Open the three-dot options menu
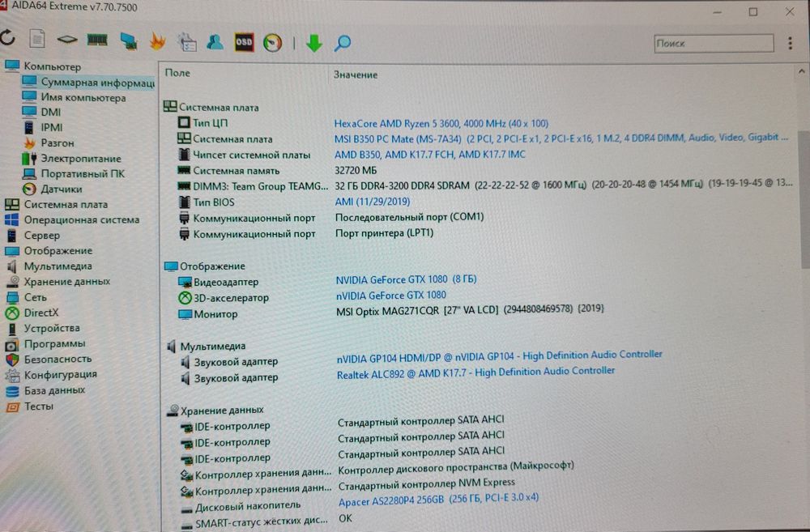The height and width of the screenshot is (532, 810). click(x=790, y=44)
